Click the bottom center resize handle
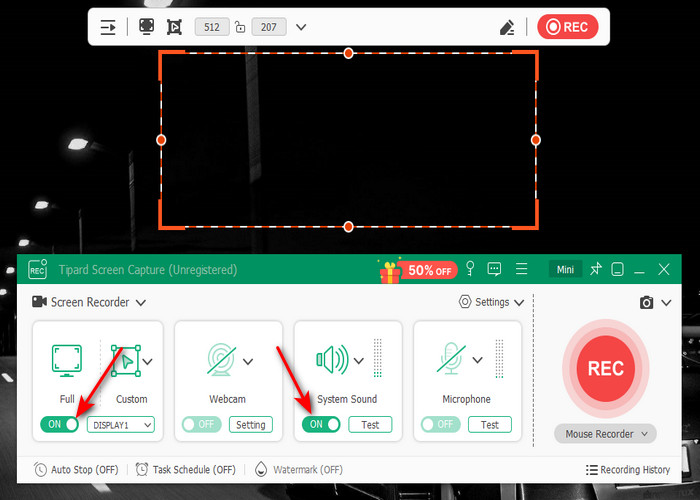This screenshot has height=500, width=700. 349,227
